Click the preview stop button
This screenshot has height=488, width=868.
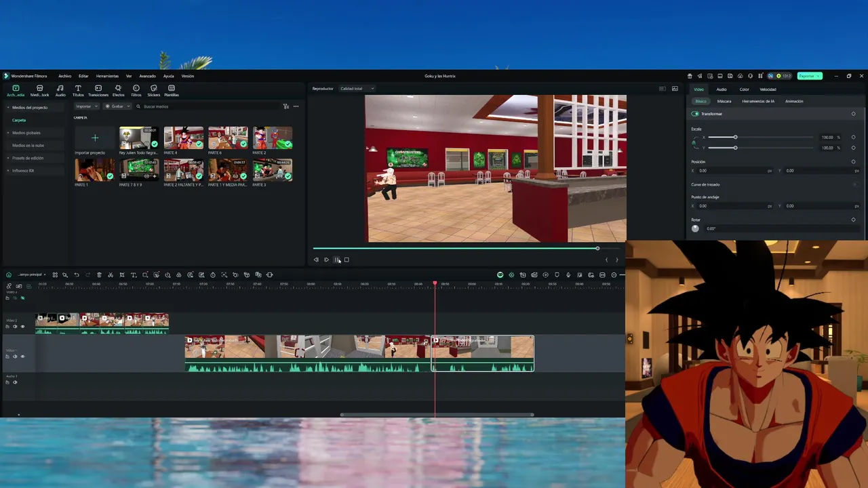click(x=347, y=260)
